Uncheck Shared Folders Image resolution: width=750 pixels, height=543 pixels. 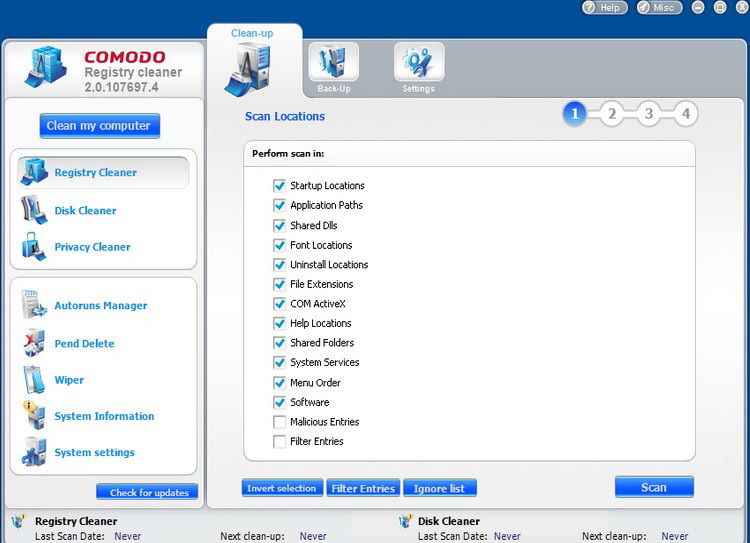(279, 343)
